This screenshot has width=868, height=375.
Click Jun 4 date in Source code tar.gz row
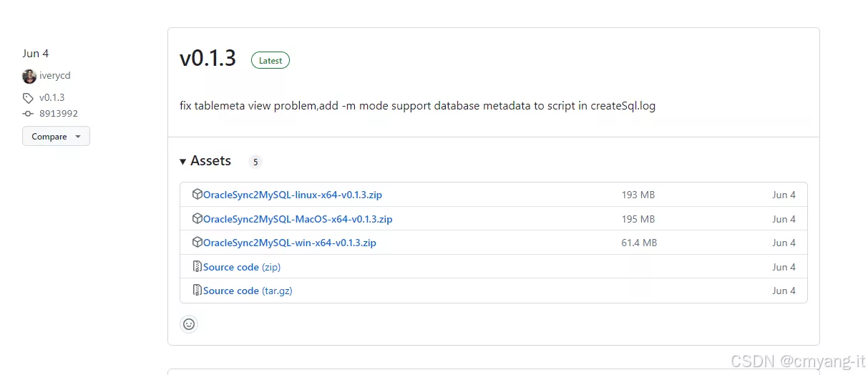click(x=784, y=291)
